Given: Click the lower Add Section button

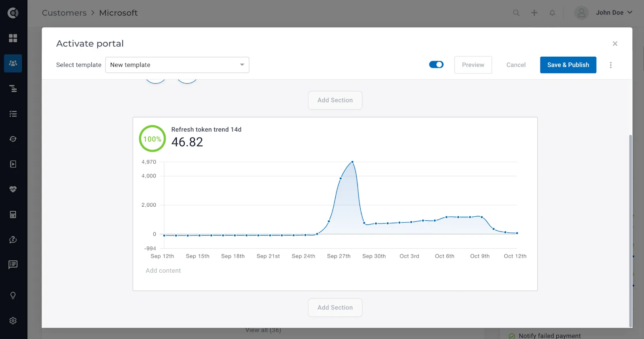Looking at the screenshot, I should point(335,308).
